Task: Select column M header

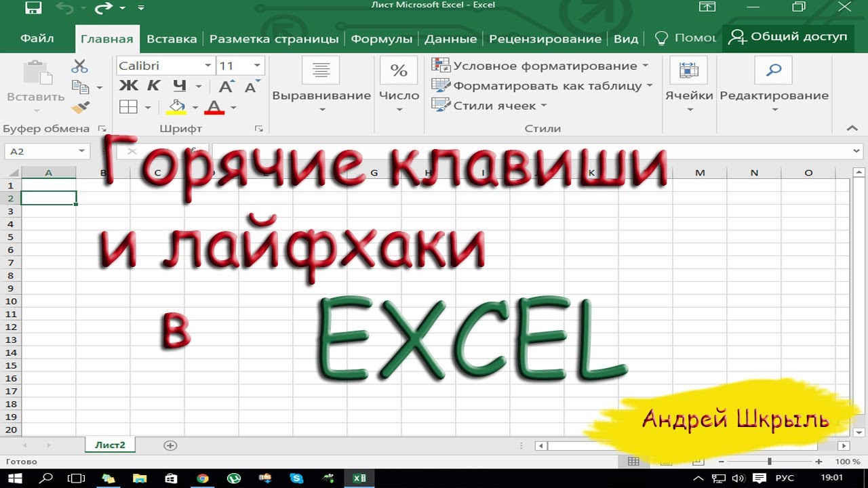Action: point(700,173)
